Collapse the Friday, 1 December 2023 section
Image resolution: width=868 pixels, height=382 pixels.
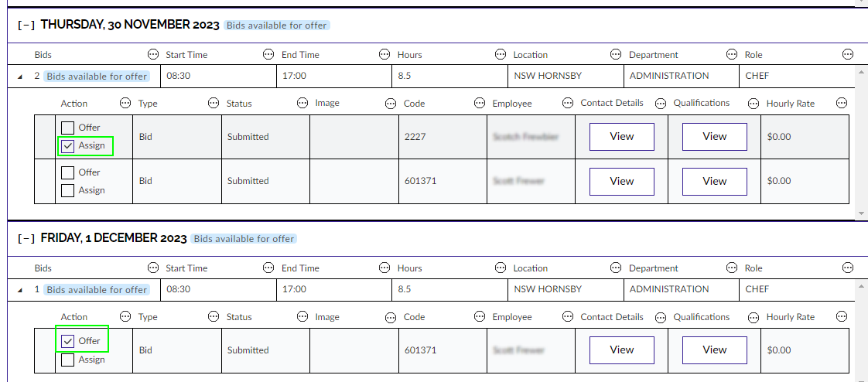point(26,238)
